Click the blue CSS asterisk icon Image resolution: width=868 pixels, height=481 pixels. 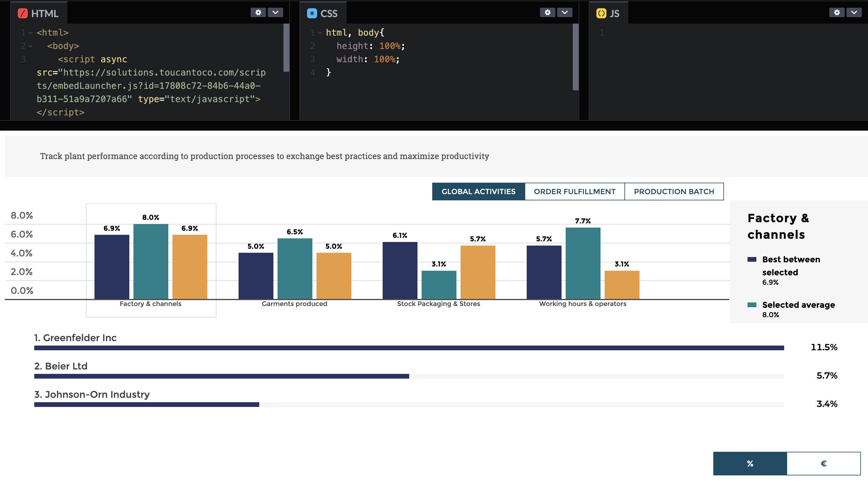pos(312,14)
